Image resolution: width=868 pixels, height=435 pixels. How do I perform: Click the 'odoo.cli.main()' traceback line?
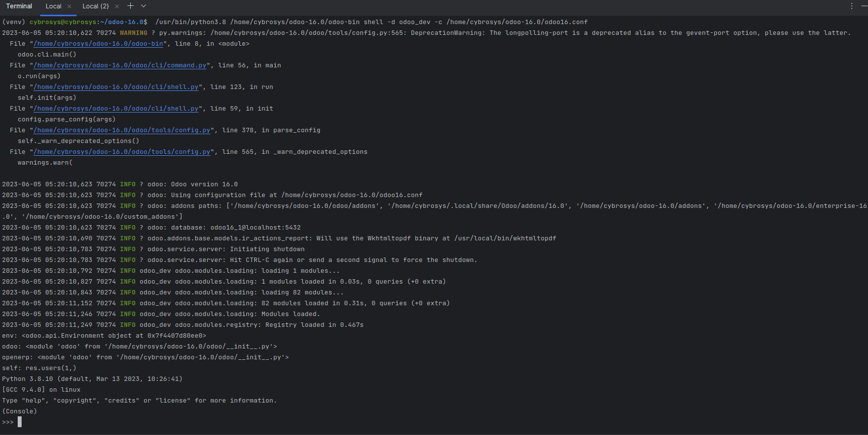[47, 55]
